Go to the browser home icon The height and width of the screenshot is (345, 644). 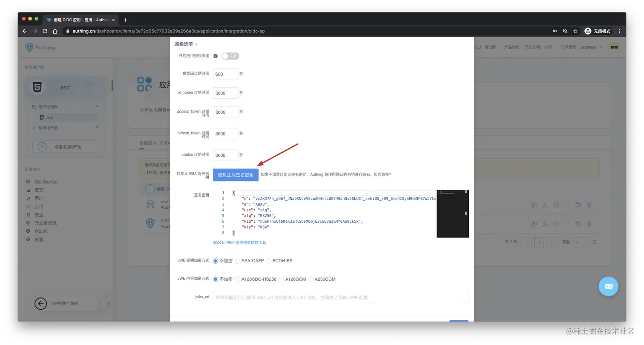coord(55,31)
